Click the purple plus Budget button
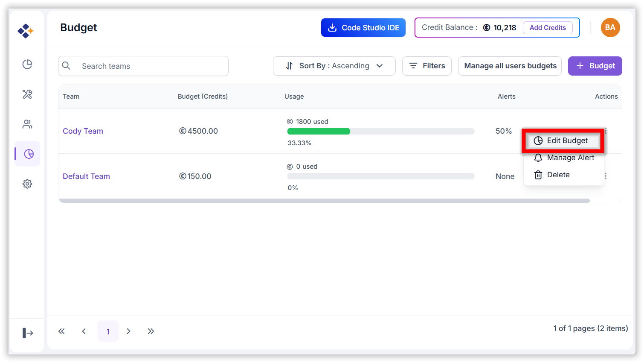 click(x=595, y=66)
